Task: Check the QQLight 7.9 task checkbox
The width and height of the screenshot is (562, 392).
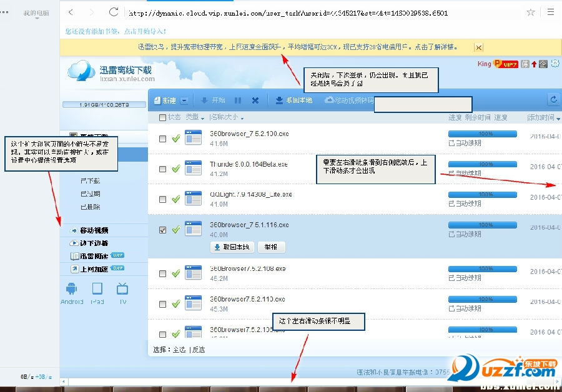Action: point(163,199)
